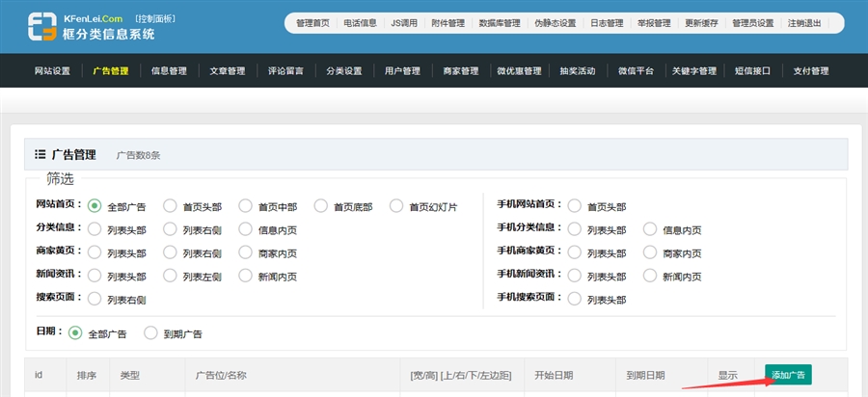
Task: Pick 列表右侧 radio under 搜索页面
Action: [95, 299]
